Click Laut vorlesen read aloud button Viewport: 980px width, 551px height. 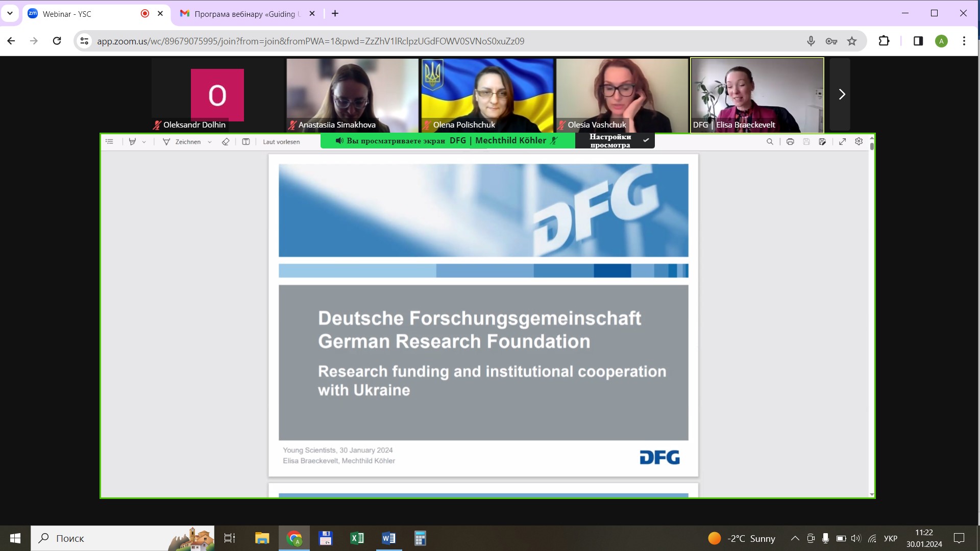click(281, 141)
